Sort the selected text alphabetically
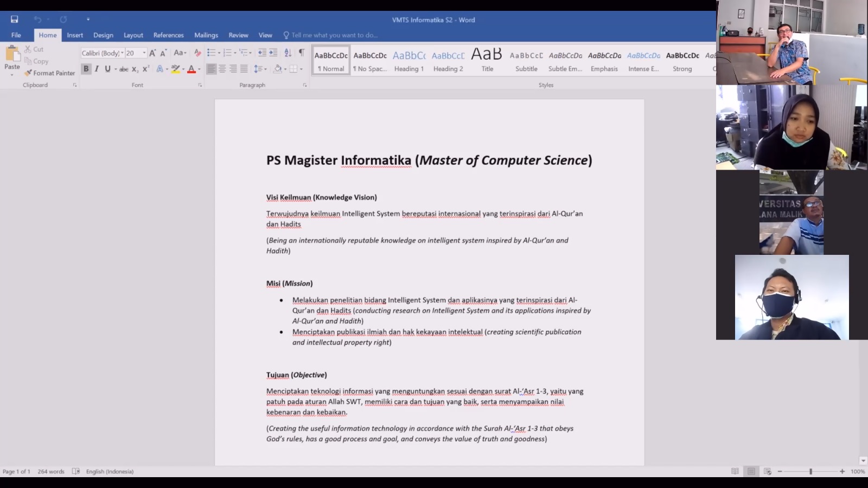Screen dimensions: 868x488 (x=288, y=53)
